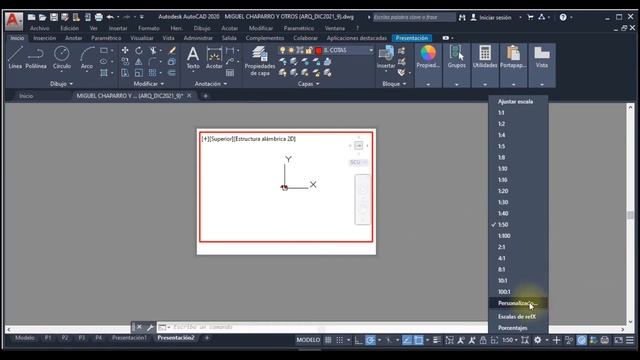Click the Open file folder icon

42,17
